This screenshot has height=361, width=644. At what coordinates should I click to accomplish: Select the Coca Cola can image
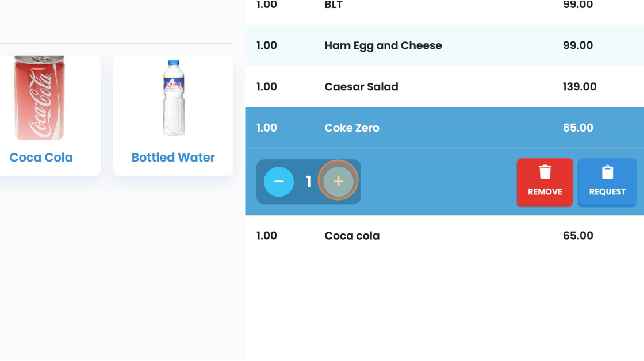pos(40,98)
